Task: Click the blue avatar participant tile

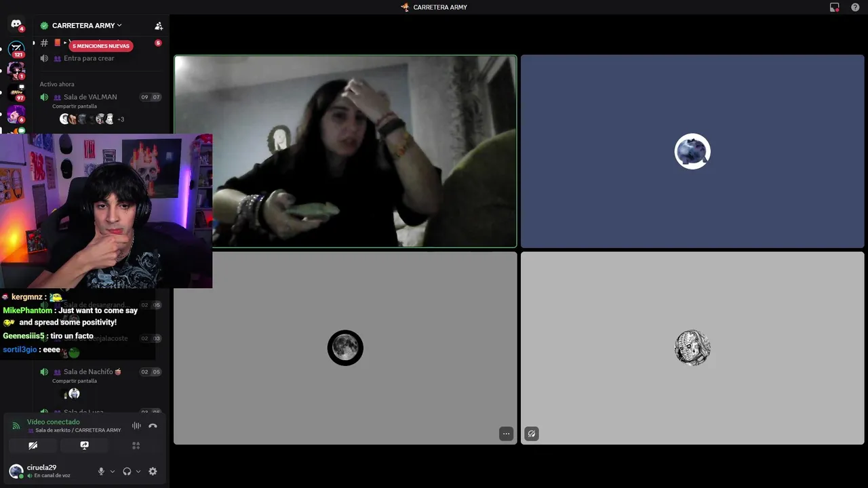Action: (692, 152)
